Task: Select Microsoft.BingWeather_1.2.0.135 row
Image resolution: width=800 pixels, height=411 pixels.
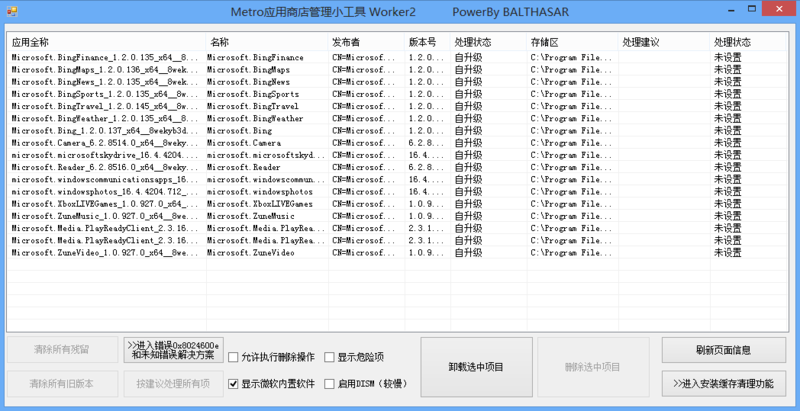Action: 397,118
